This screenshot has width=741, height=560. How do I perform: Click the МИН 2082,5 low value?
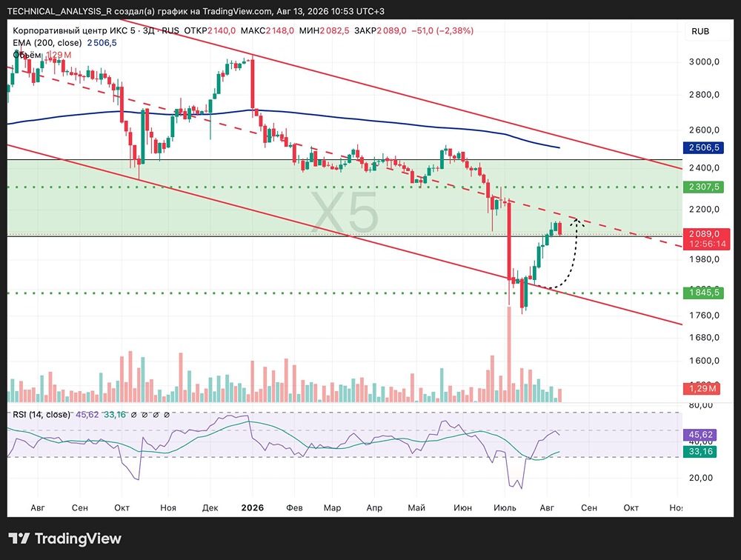325,30
